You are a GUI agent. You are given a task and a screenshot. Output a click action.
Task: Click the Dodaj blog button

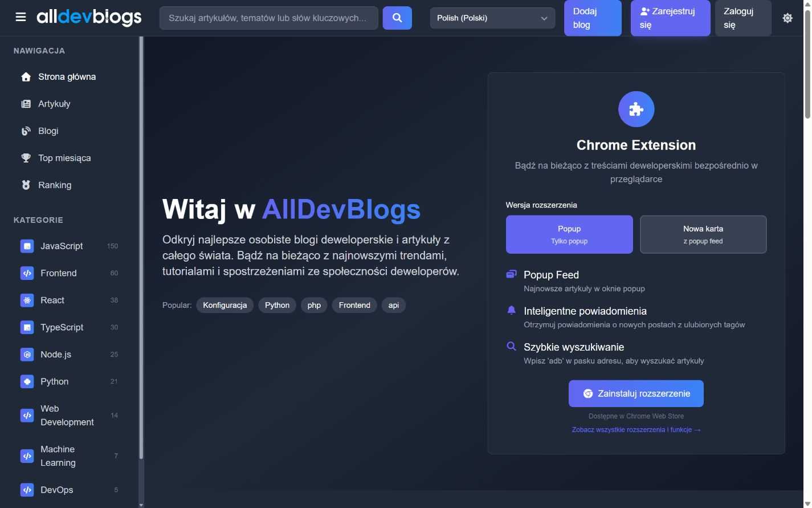point(593,18)
